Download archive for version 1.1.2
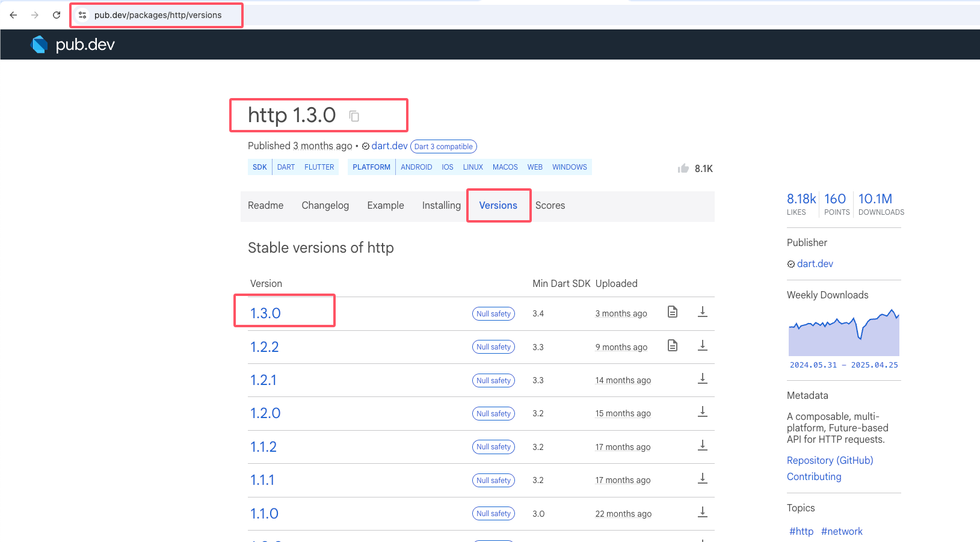The height and width of the screenshot is (542, 980). 702,445
